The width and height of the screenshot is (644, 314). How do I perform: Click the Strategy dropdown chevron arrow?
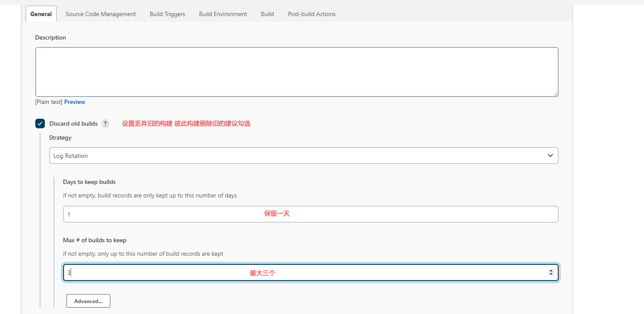point(550,156)
